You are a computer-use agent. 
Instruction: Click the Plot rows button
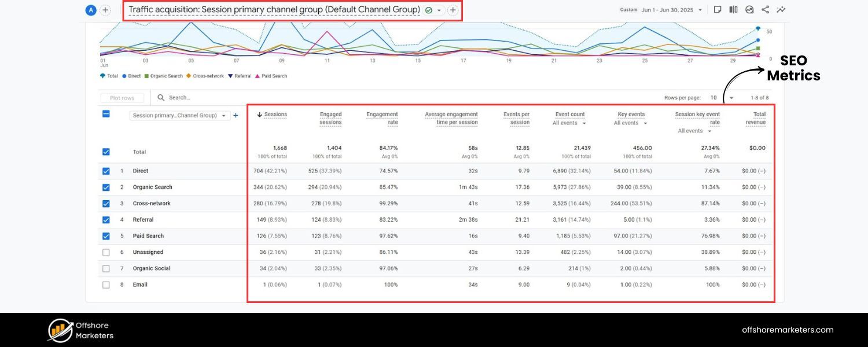tap(122, 98)
